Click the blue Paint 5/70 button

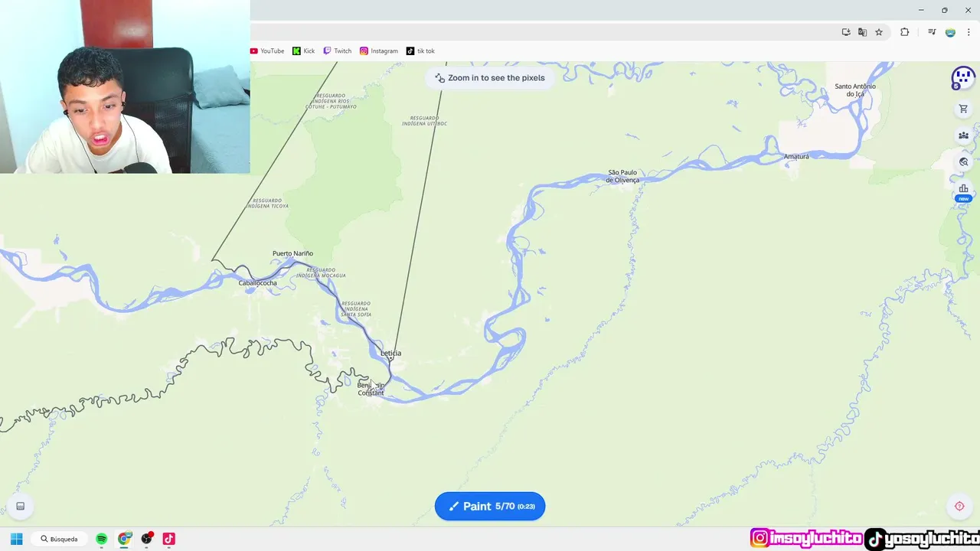(x=490, y=506)
